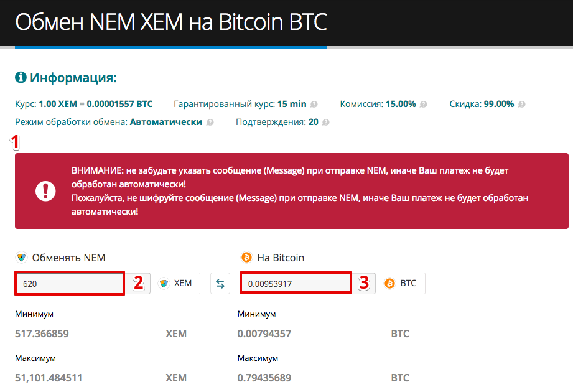
Task: Open the XEM currency selector
Action: pyautogui.click(x=175, y=284)
